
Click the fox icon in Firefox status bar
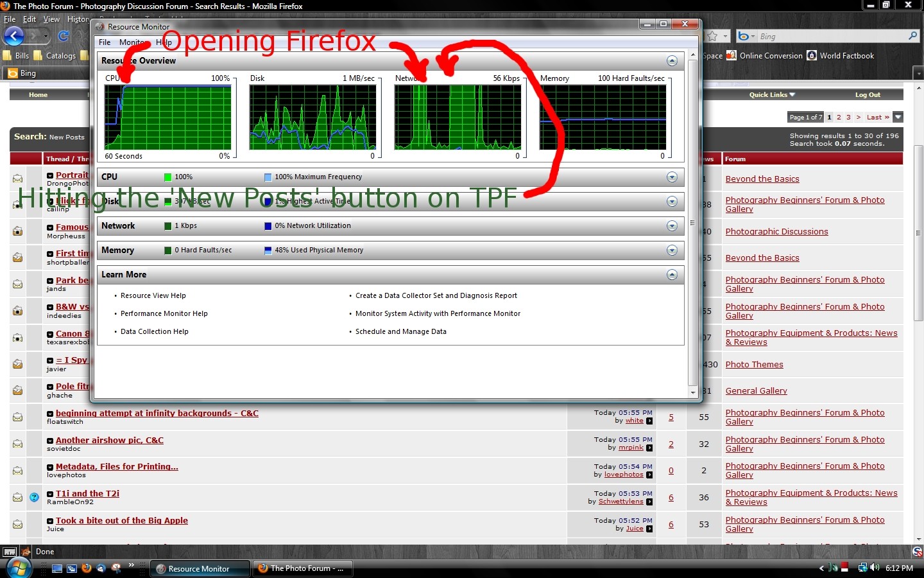[26, 552]
